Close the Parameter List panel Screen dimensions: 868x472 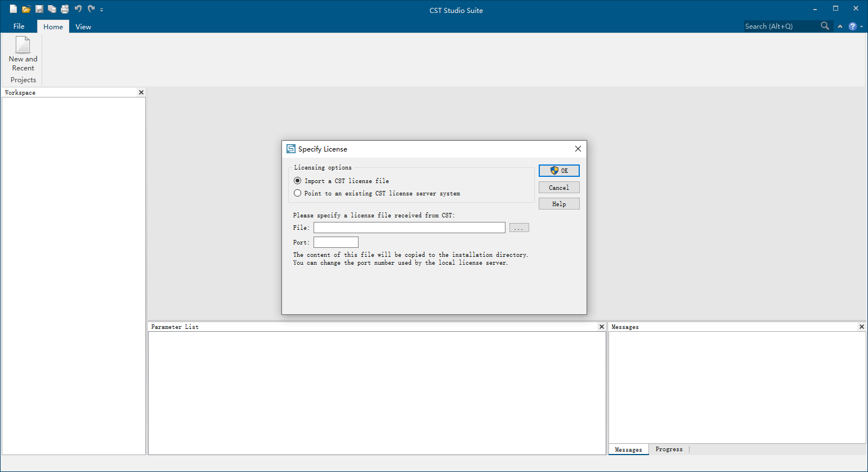(x=602, y=327)
